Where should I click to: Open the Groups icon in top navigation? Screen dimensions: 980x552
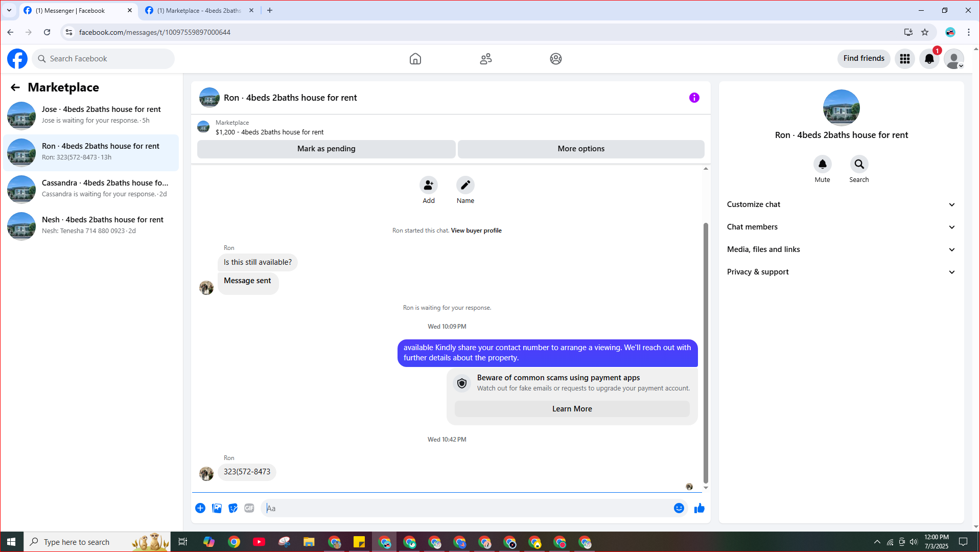tap(556, 59)
